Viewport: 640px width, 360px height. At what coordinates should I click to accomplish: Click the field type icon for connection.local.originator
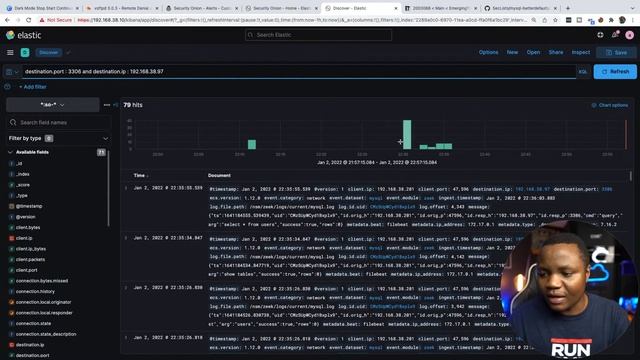coord(11,302)
